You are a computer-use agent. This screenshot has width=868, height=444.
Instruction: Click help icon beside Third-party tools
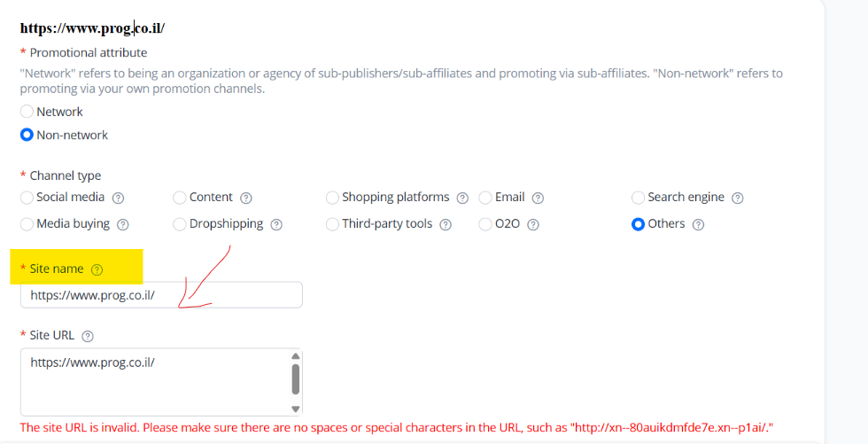click(x=446, y=225)
